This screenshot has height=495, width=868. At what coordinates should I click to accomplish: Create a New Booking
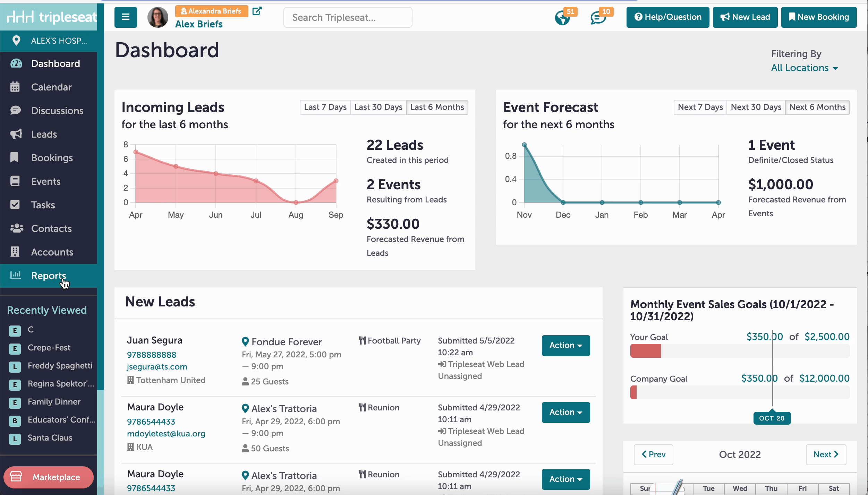tap(819, 17)
